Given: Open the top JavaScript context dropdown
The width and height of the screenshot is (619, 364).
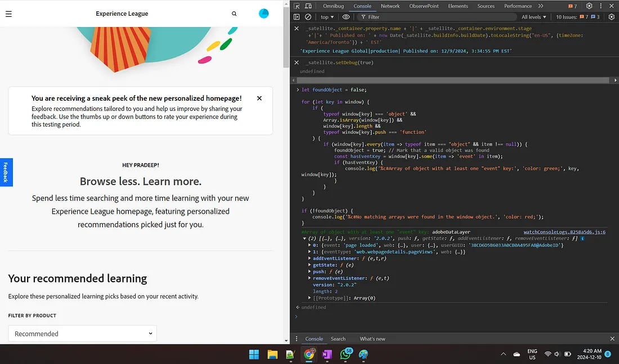Looking at the screenshot, I should [328, 17].
